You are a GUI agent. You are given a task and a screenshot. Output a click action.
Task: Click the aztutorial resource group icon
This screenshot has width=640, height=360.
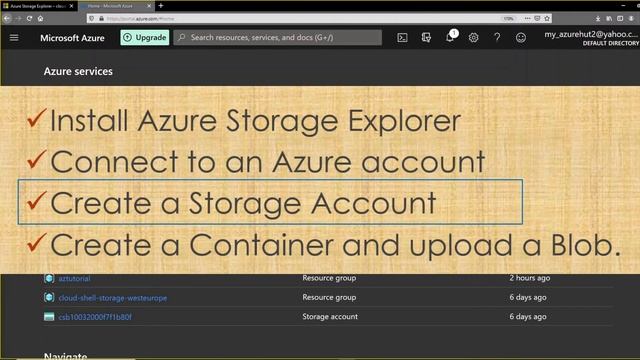49,278
